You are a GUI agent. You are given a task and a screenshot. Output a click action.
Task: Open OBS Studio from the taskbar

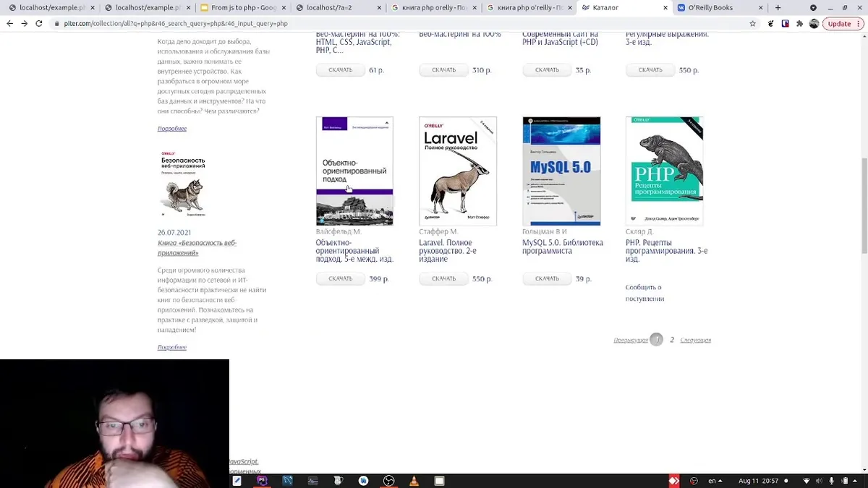(x=388, y=481)
